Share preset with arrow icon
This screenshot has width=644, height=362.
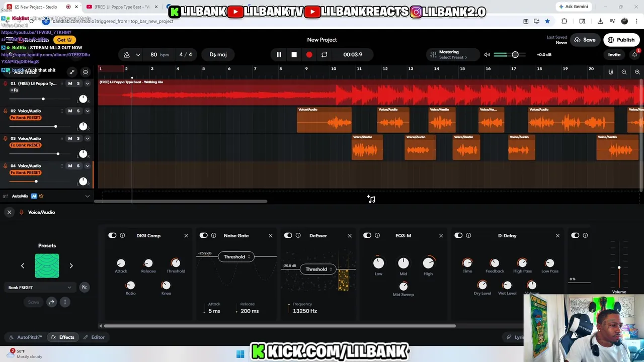[x=51, y=302]
